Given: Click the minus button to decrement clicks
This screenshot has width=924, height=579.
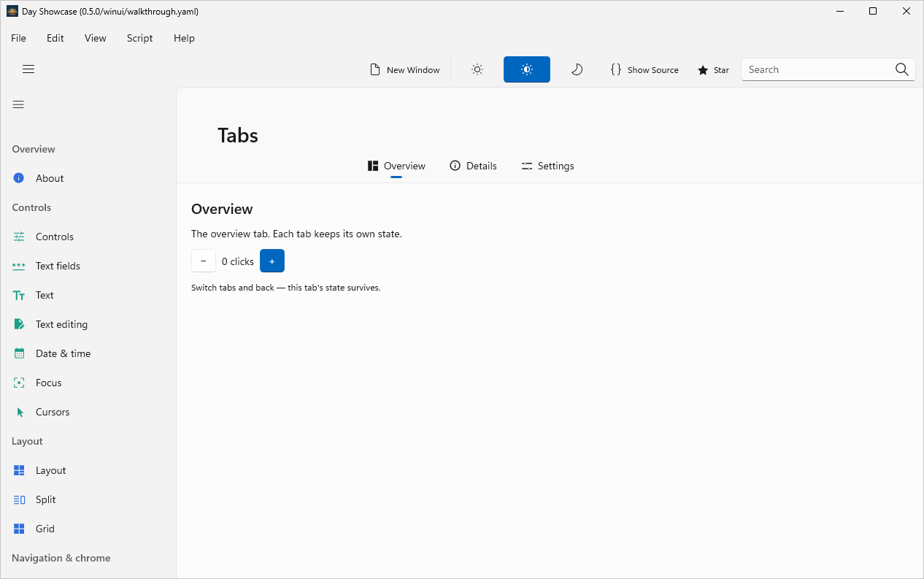Looking at the screenshot, I should 204,261.
